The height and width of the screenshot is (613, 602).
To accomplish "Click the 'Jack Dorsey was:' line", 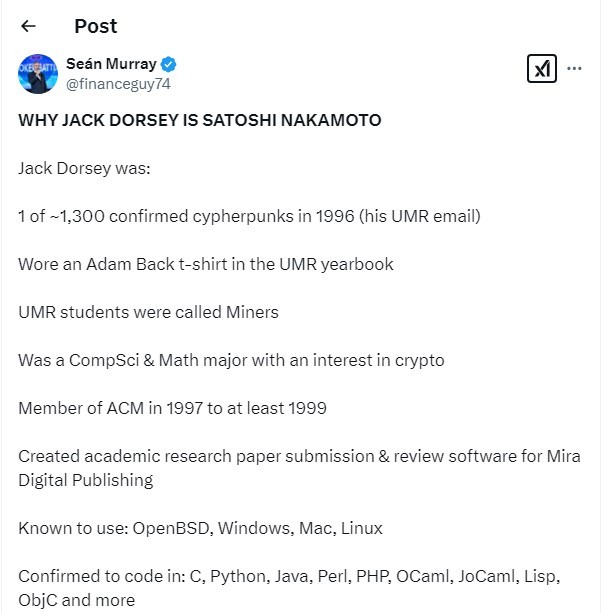I will tap(84, 168).
